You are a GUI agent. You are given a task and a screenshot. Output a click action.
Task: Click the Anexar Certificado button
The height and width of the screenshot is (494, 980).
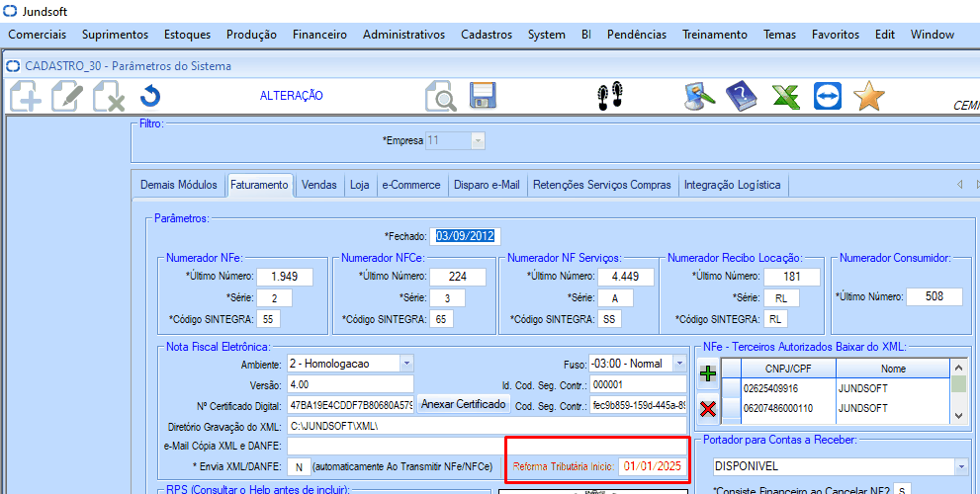(x=464, y=405)
